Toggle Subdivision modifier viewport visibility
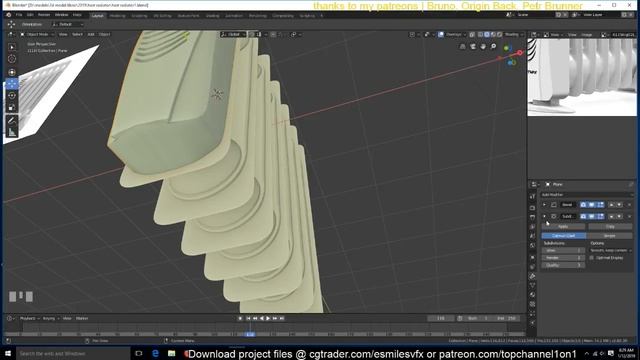Screen dimensions: 640x360 click(x=591, y=216)
